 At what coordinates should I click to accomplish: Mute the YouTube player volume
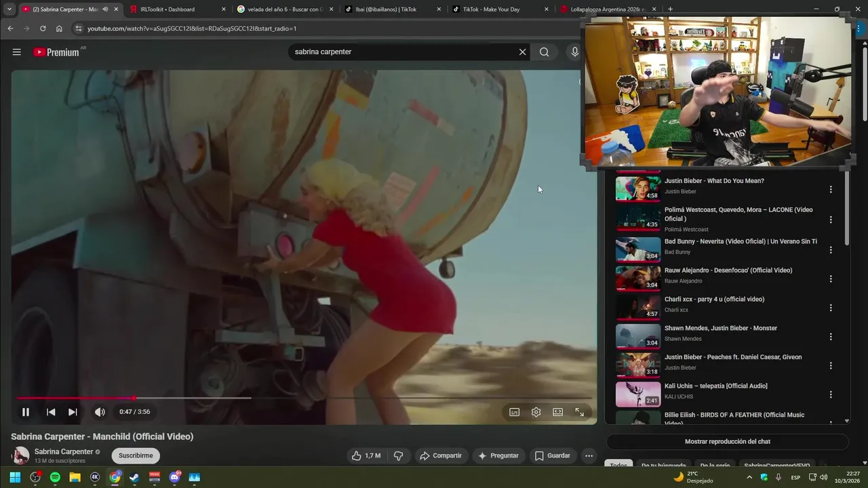[100, 411]
